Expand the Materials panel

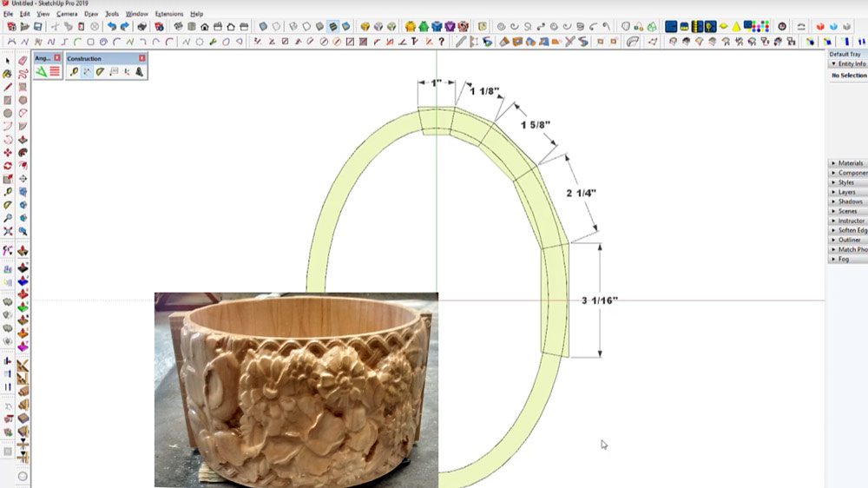[847, 163]
